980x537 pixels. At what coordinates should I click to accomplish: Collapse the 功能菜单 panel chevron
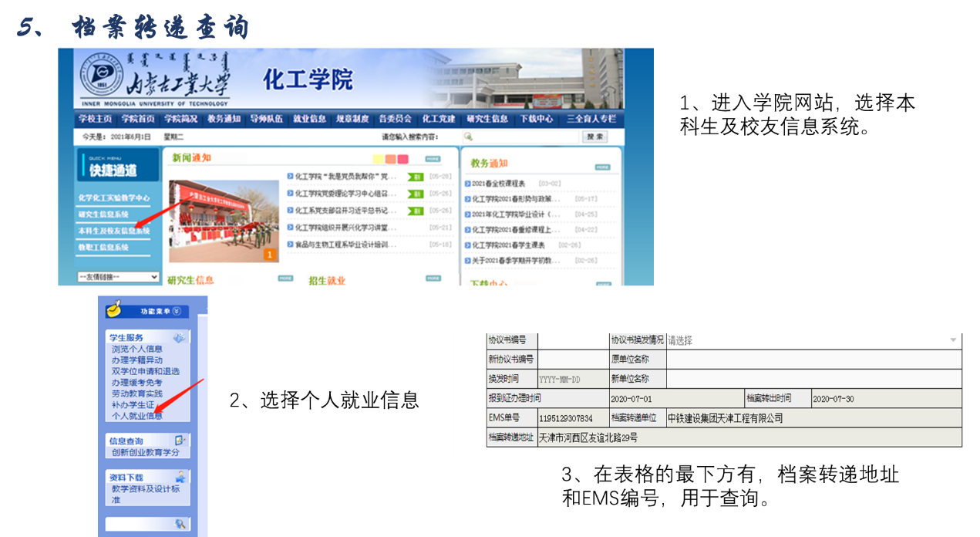click(177, 311)
